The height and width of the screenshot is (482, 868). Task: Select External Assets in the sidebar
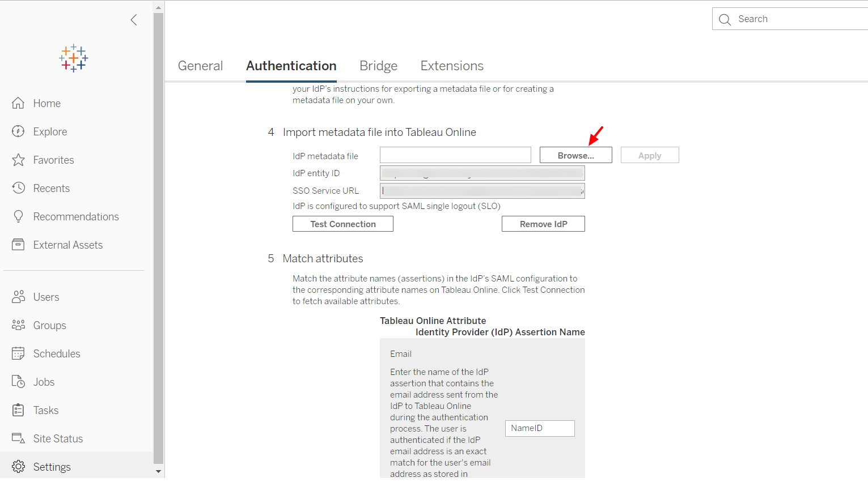pos(68,245)
